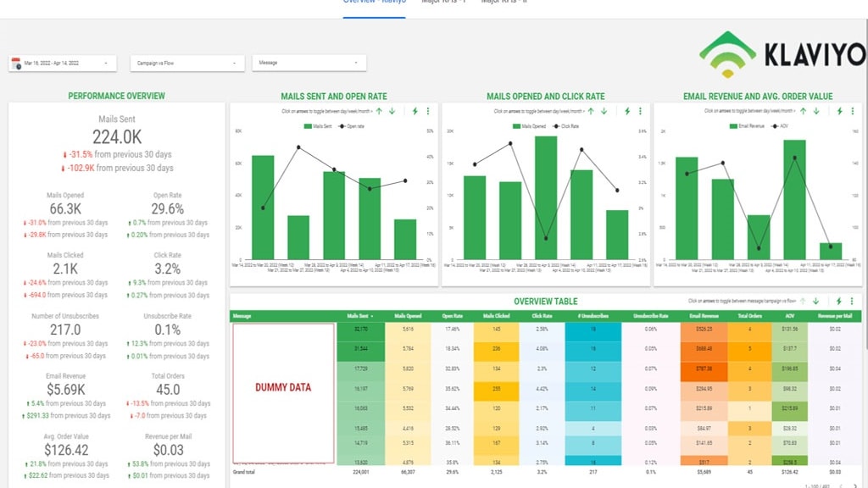Click the Email Revenue column header in table
Viewport: 868px width, 488px height.
pyautogui.click(x=704, y=316)
